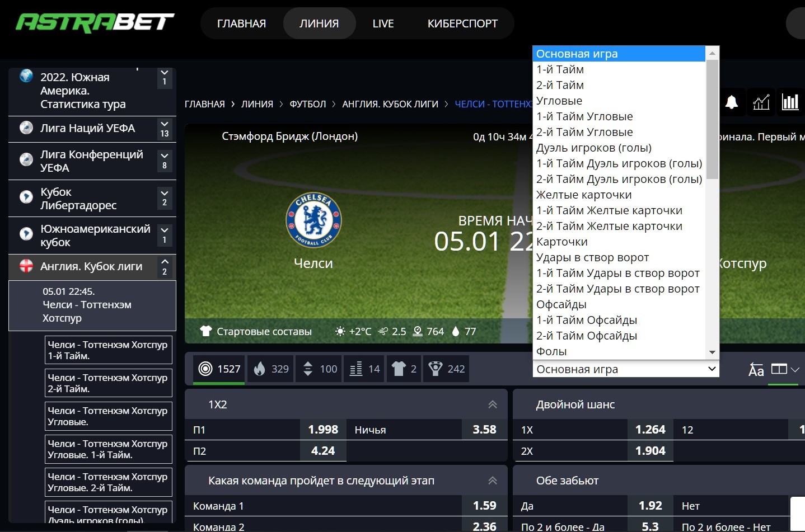Image resolution: width=805 pixels, height=532 pixels.
Task: Collapse the 1X2 market panel
Action: point(493,404)
